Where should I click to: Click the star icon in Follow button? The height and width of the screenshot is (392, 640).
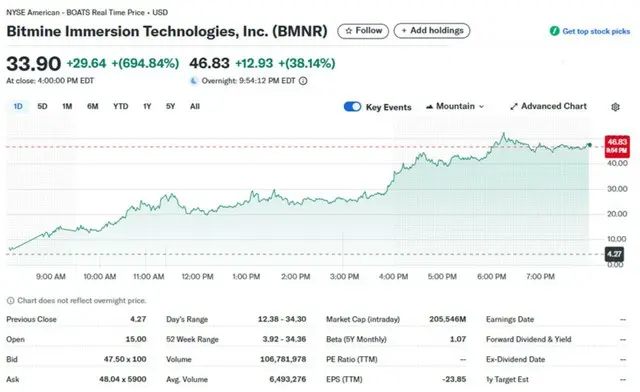pyautogui.click(x=349, y=31)
